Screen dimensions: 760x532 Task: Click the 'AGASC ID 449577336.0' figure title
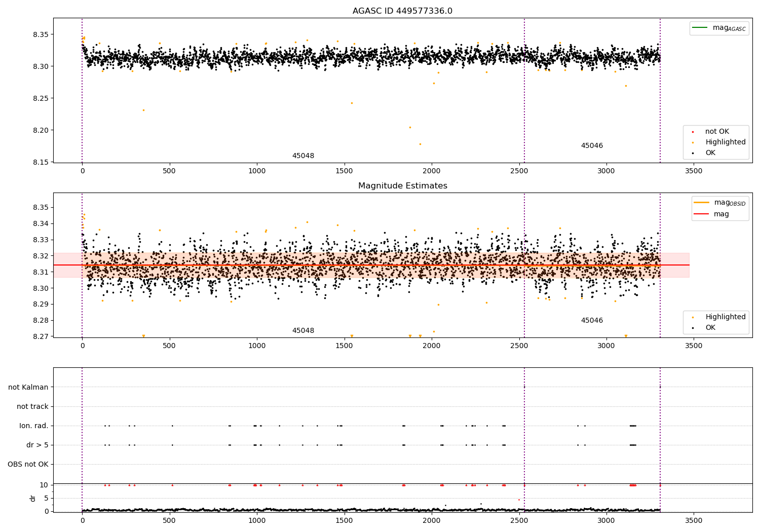[x=402, y=11]
